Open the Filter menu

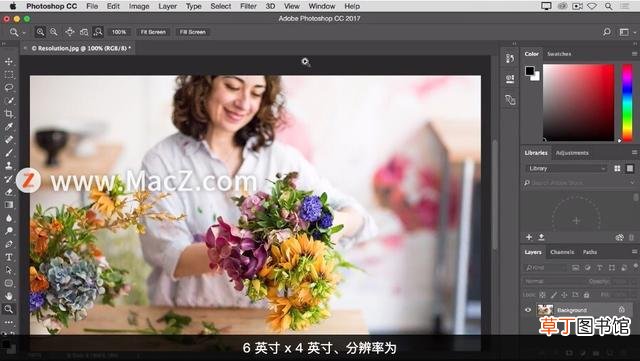248,6
